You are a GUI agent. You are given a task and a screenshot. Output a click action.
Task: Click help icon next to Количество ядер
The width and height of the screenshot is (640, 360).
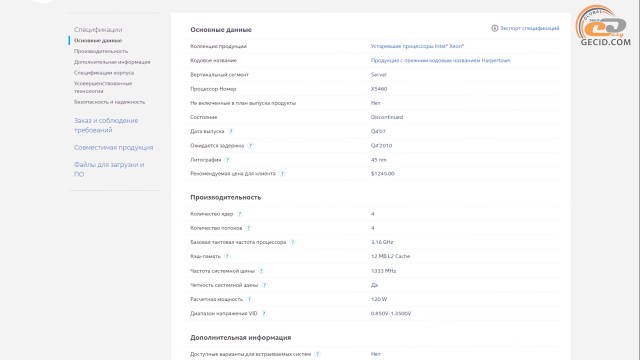tap(240, 213)
